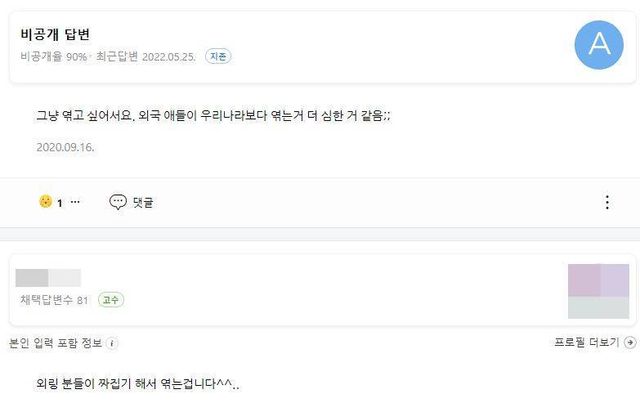640x412 pixels.
Task: Open the 프로필 더보기 link
Action: 587,343
